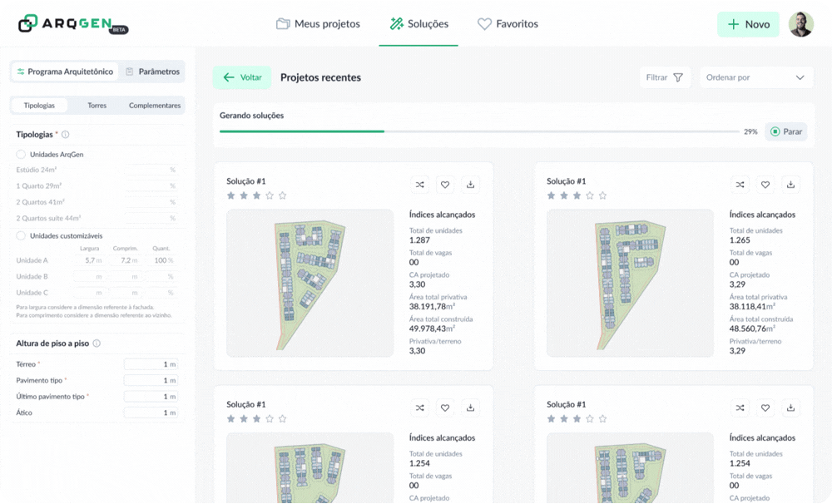
Task: Open the Filtrar filter options
Action: point(665,77)
